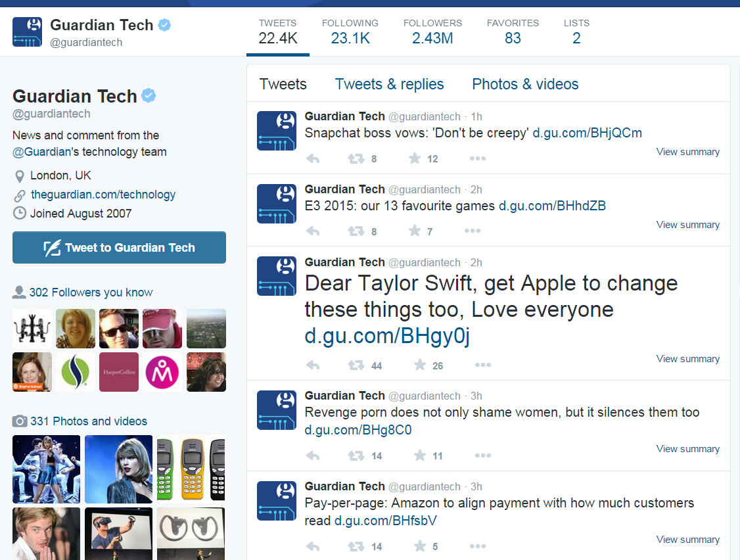Open the Nokia phones photo thumbnail
This screenshot has height=560, width=740.
pyautogui.click(x=191, y=469)
